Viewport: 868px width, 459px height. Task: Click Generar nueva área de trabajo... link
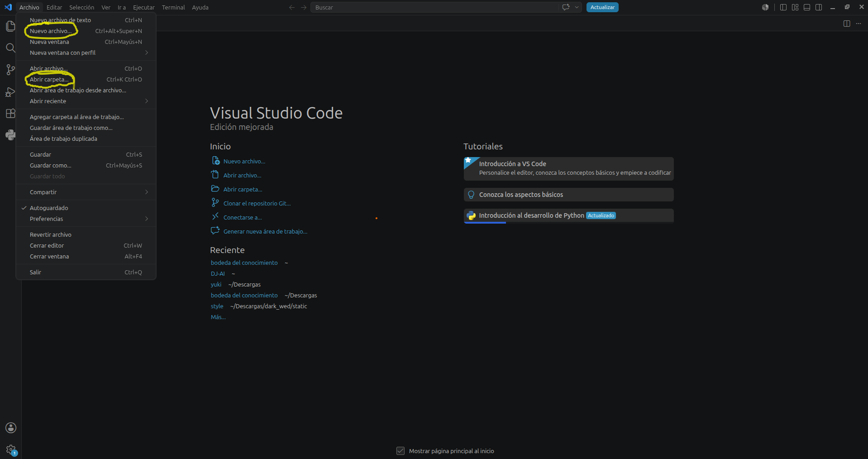265,232
